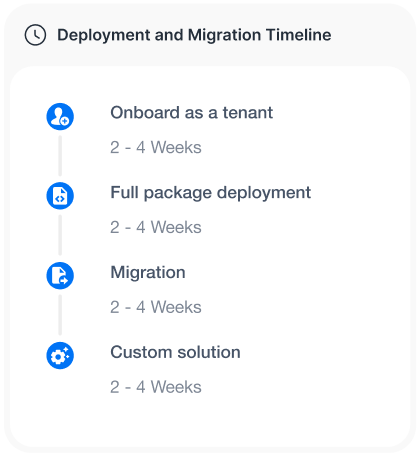The width and height of the screenshot is (420, 456).
Task: Select the Migration step title
Action: click(x=148, y=273)
